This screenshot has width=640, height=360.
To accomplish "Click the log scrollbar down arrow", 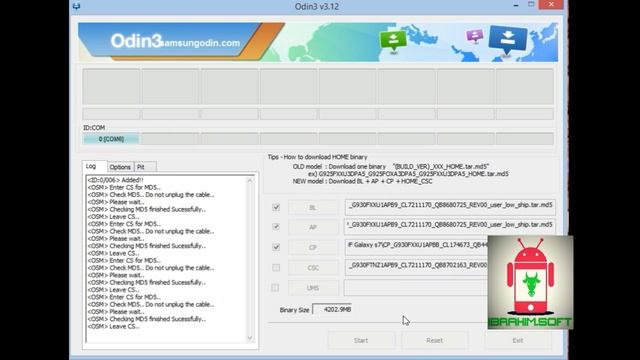I will (250, 338).
